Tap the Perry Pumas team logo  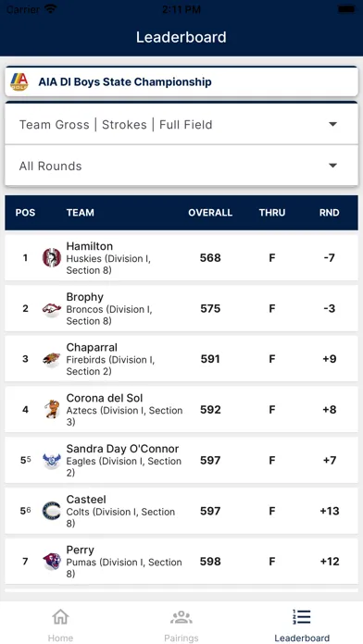[52, 562]
